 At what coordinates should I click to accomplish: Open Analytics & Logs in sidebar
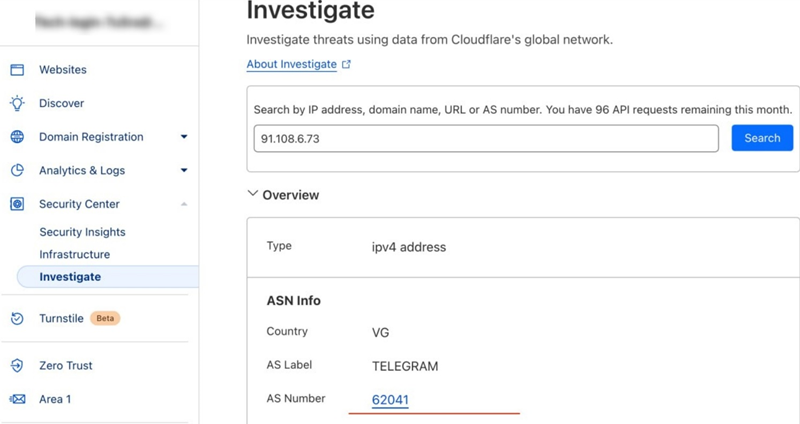82,170
